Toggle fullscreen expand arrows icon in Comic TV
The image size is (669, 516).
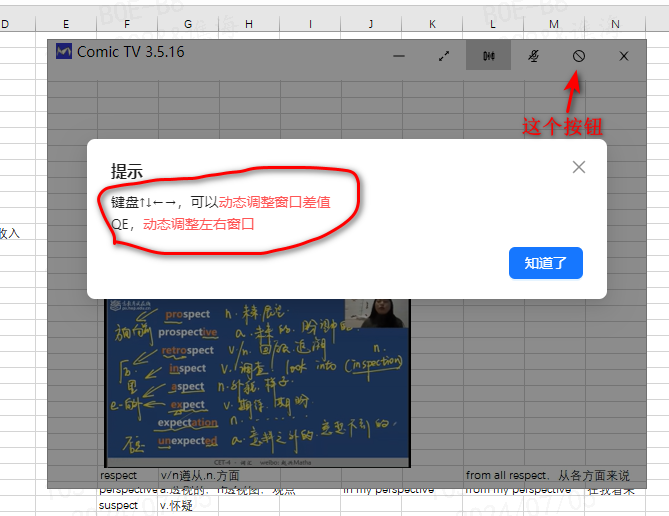point(444,56)
